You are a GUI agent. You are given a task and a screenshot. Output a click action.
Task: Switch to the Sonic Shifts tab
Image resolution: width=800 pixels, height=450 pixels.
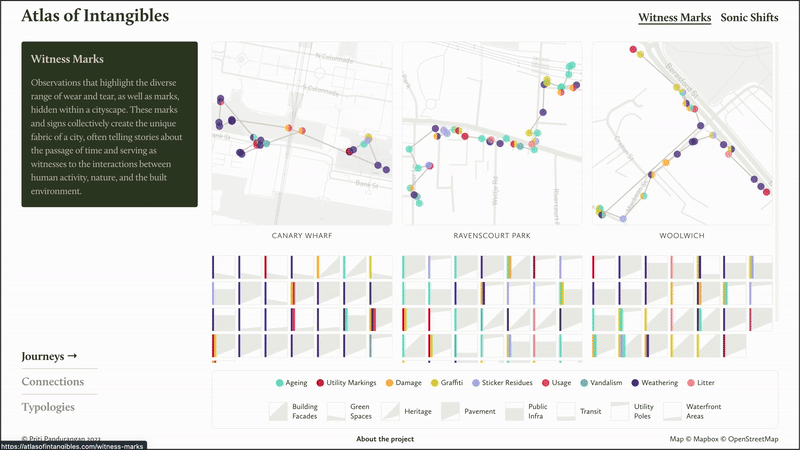click(x=749, y=17)
